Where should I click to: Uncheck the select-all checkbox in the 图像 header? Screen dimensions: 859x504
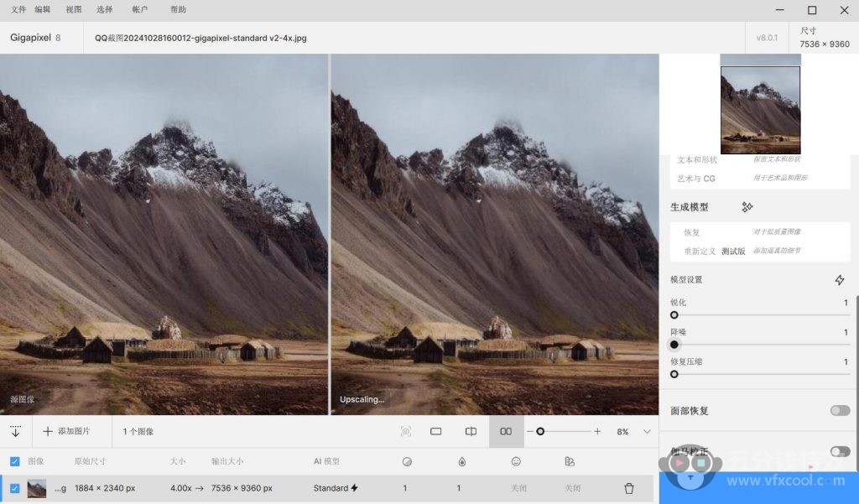15,461
